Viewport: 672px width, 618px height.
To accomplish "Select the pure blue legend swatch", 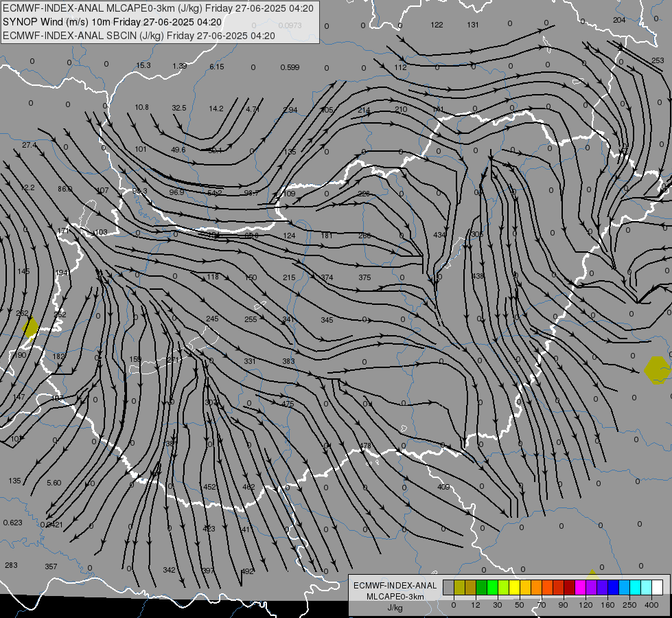I will pos(613,587).
